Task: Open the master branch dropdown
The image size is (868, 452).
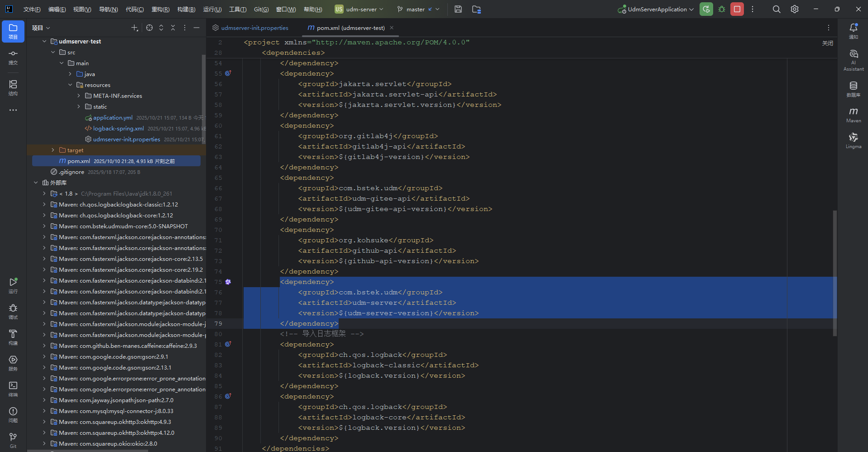Action: (418, 9)
